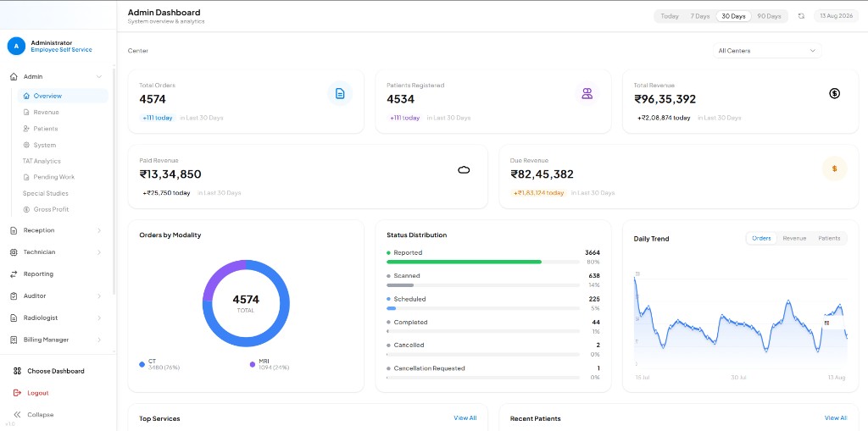Click the '₹96,35,392' Total Revenue value
This screenshot has height=431, width=868.
click(665, 99)
